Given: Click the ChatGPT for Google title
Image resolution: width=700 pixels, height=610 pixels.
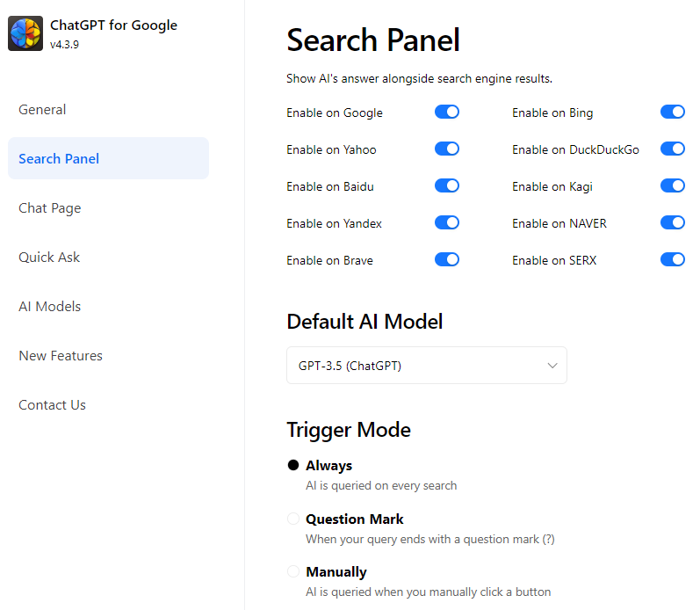Looking at the screenshot, I should (113, 25).
